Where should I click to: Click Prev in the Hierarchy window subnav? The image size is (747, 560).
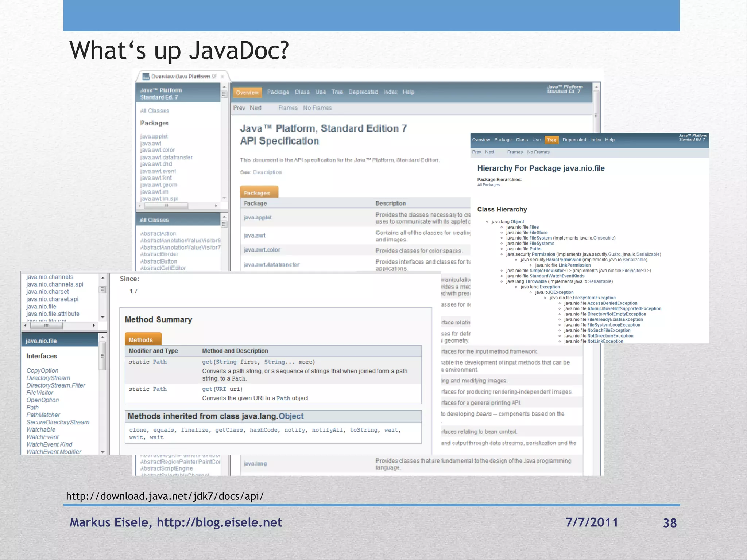(476, 152)
